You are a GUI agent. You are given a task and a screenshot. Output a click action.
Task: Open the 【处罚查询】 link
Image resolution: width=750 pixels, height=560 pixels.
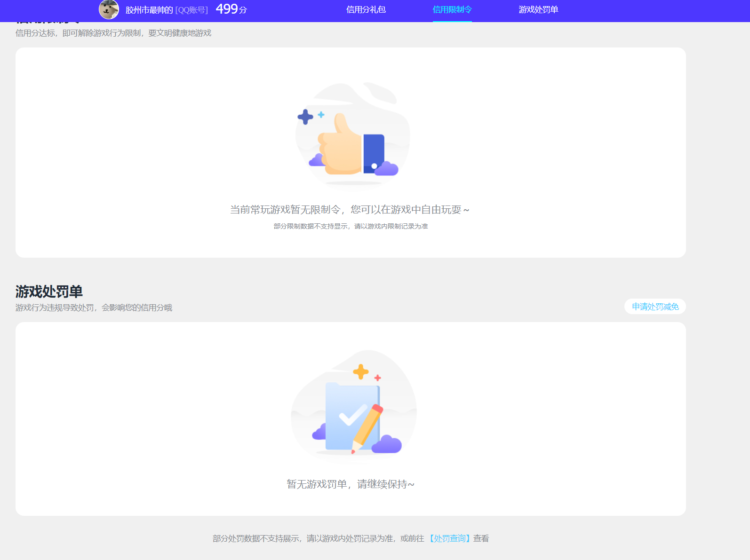(x=450, y=538)
